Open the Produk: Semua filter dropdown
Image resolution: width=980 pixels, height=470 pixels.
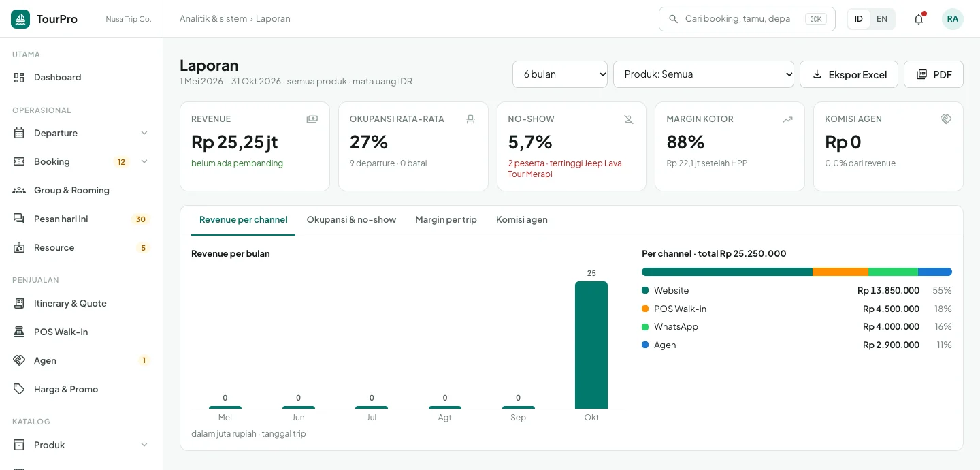tap(704, 74)
